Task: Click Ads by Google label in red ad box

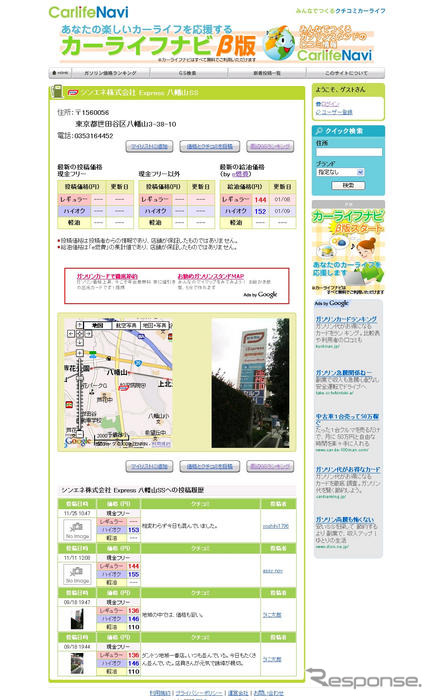Action: point(260,295)
